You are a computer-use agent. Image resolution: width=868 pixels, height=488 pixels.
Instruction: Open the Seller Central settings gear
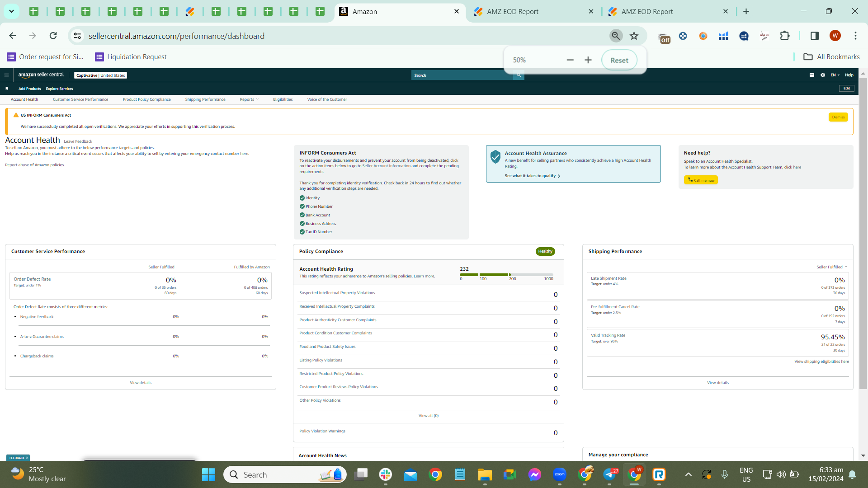tap(823, 75)
